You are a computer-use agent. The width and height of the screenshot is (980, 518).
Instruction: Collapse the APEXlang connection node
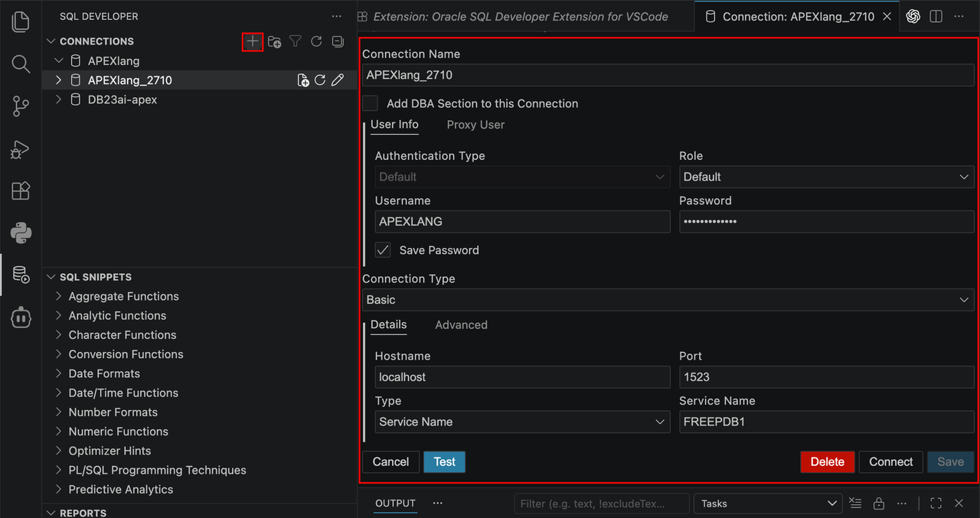point(59,60)
